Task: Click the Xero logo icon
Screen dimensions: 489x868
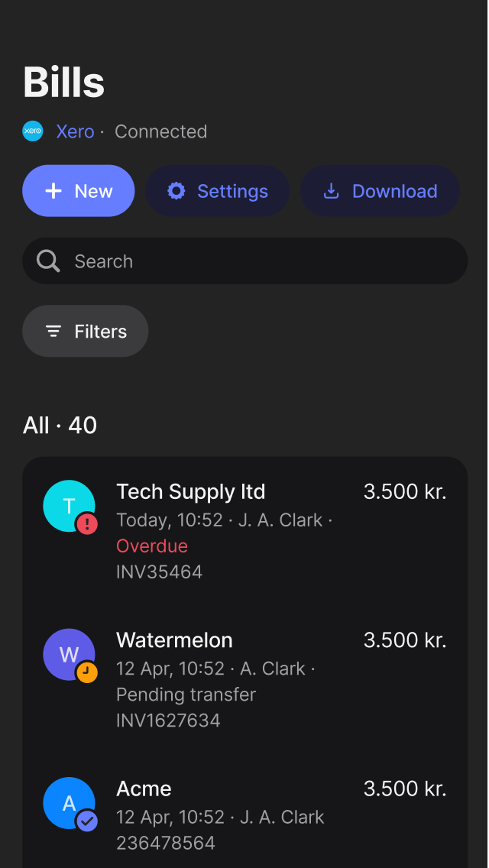Action: click(33, 131)
